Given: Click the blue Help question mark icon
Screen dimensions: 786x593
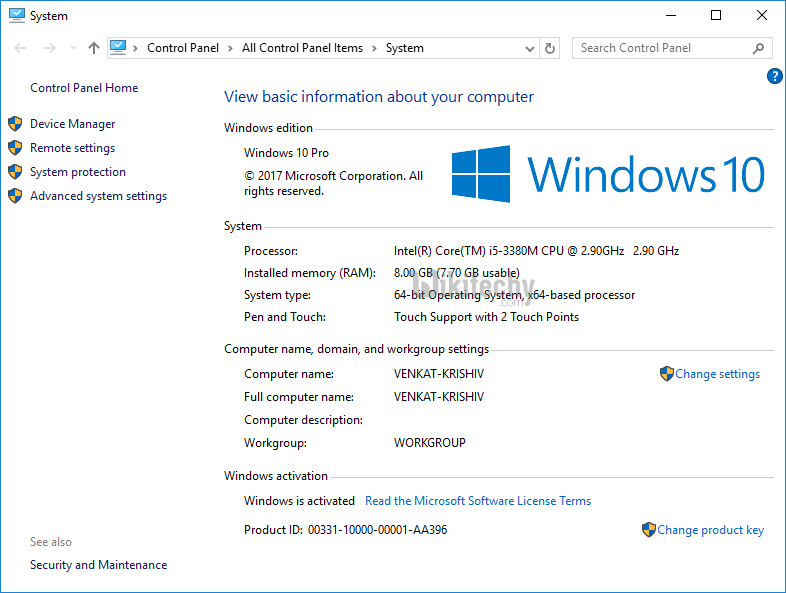Looking at the screenshot, I should click(774, 76).
